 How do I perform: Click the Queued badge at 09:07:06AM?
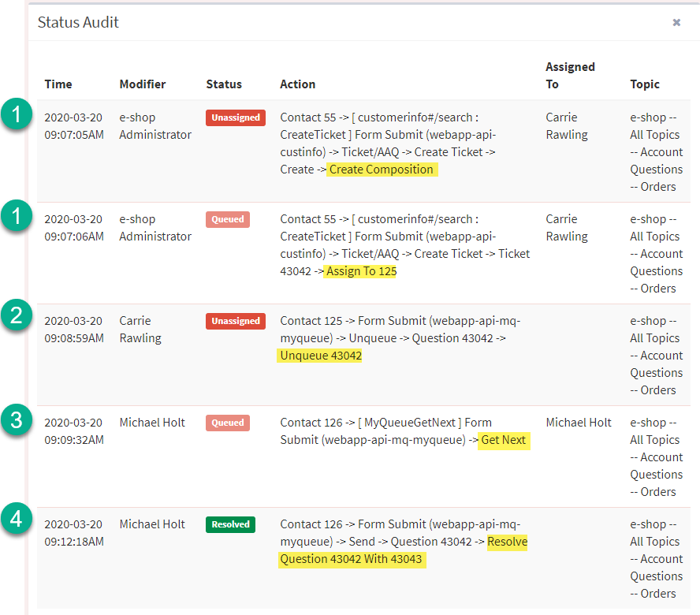point(228,219)
